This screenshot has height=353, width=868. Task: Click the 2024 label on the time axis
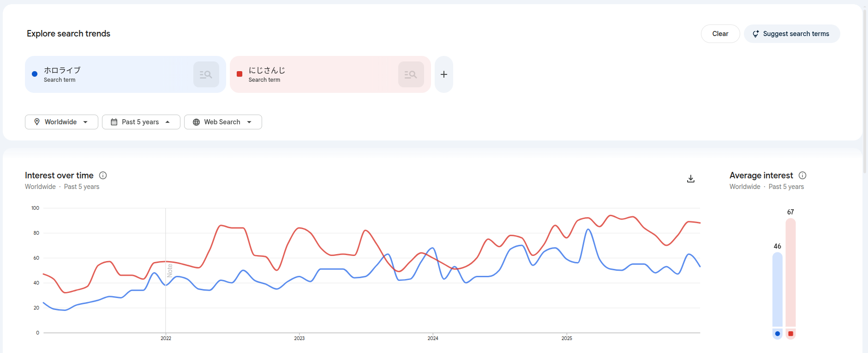[433, 338]
